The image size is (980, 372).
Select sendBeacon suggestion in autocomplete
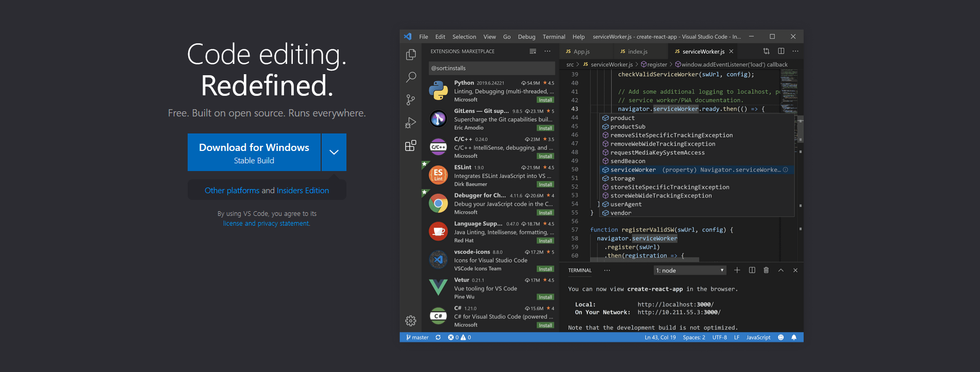pos(696,161)
